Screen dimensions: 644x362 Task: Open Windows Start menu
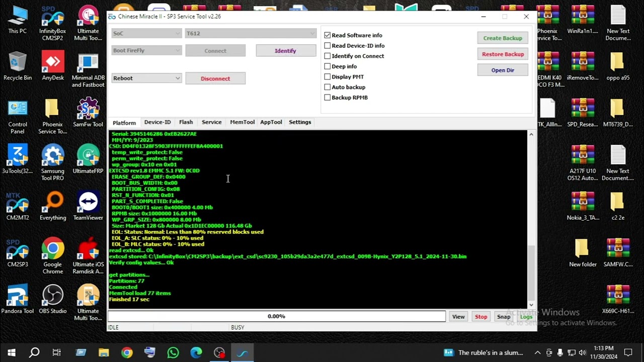point(11,352)
